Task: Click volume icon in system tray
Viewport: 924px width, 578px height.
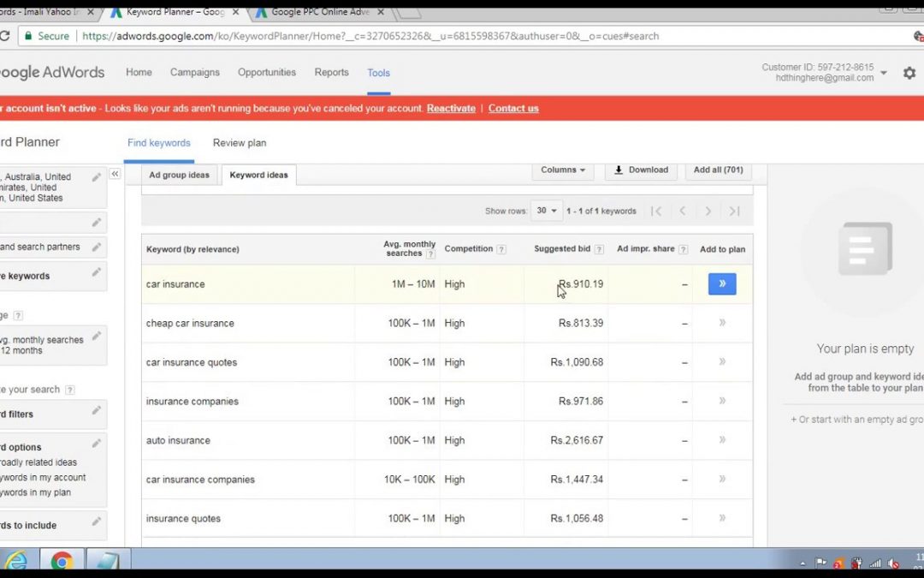Action: (892, 563)
